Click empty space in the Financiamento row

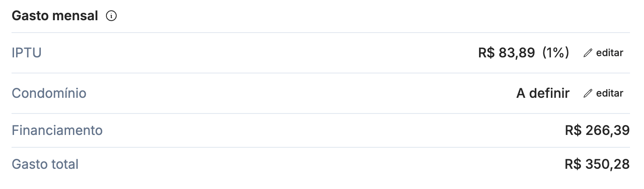(x=330, y=130)
